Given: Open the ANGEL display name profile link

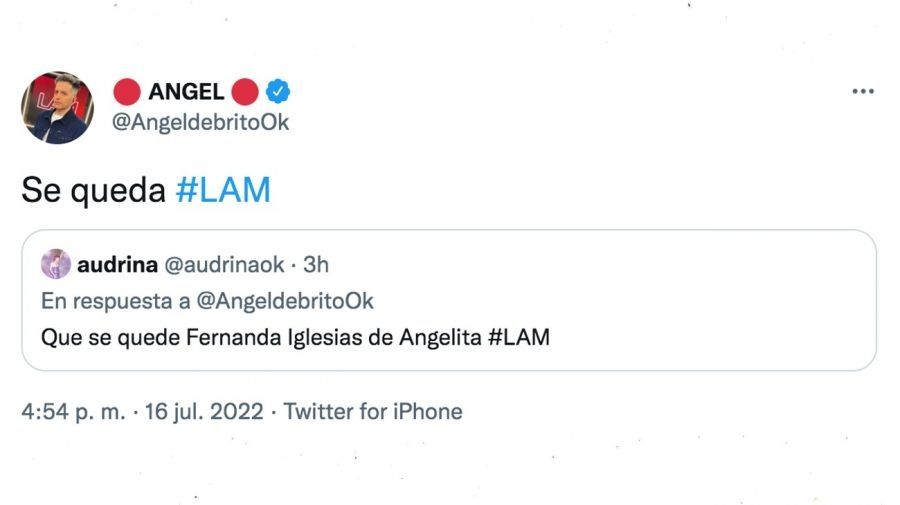Looking at the screenshot, I should pyautogui.click(x=186, y=93).
